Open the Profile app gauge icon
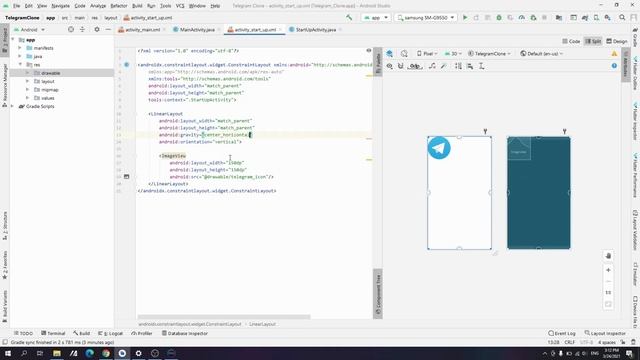The width and height of the screenshot is (640, 360). click(522, 18)
